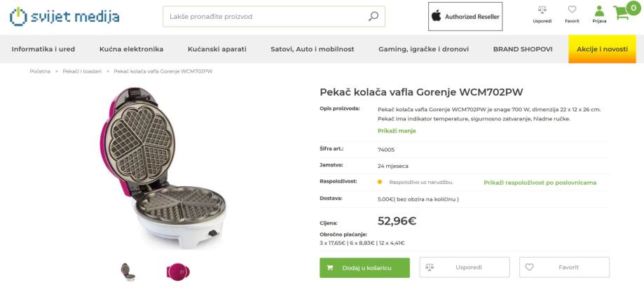This screenshot has height=289, width=644.
Task: Collapse description with Prikaži manje
Action: 396,131
